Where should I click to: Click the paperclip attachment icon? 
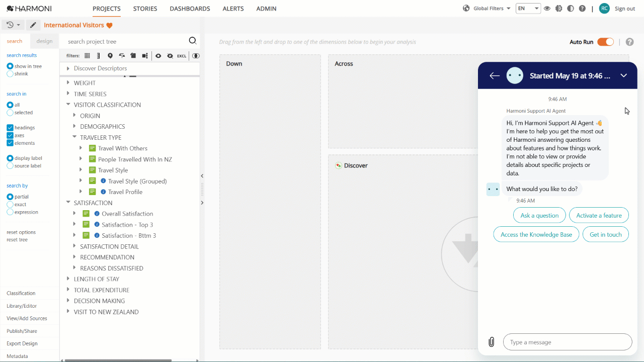coord(492,342)
